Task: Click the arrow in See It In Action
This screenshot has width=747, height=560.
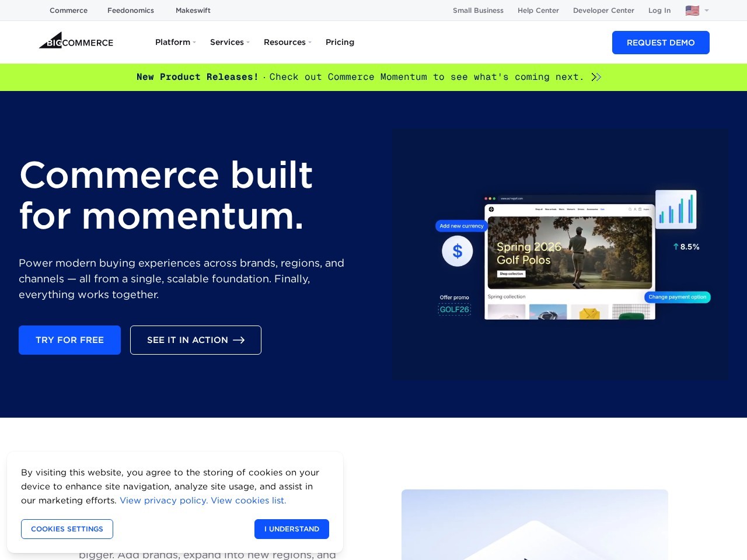Action: (239, 340)
